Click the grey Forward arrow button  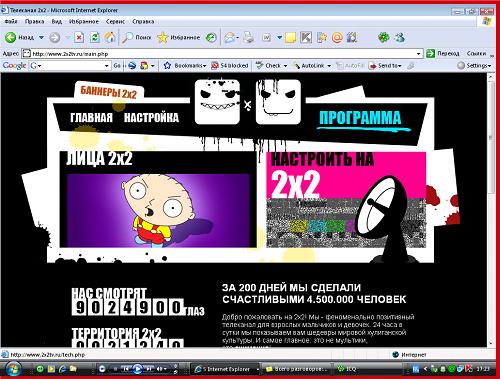55,37
